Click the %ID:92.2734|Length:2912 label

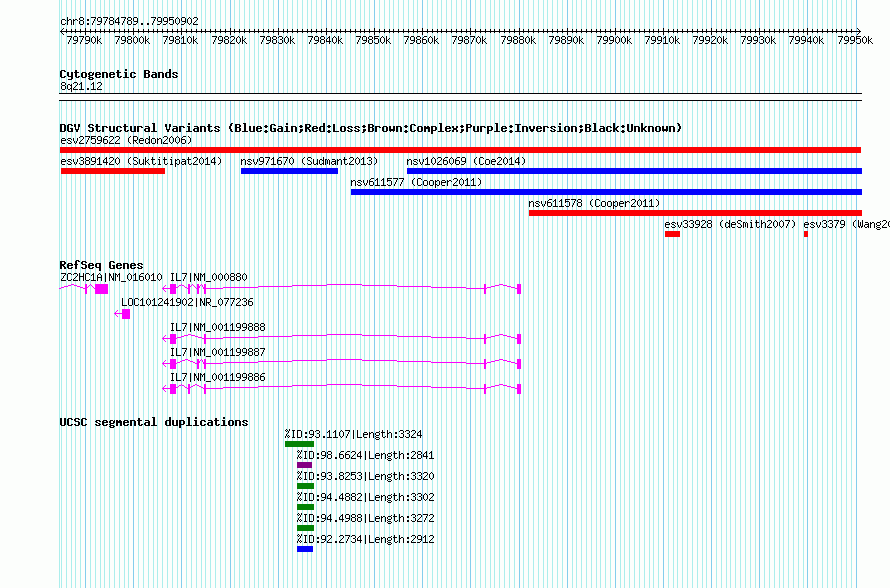tap(366, 539)
